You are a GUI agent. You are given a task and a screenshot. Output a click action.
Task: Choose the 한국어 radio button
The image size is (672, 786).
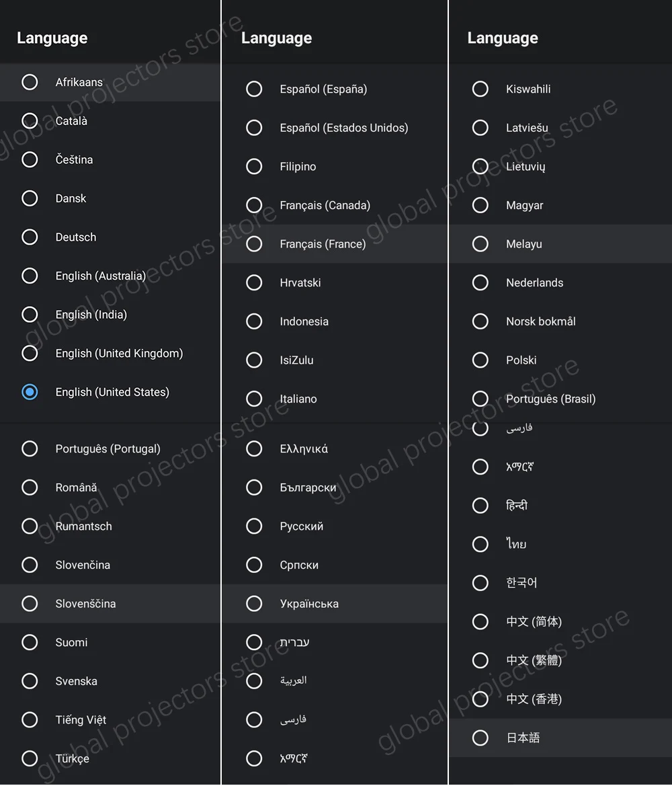(x=480, y=583)
